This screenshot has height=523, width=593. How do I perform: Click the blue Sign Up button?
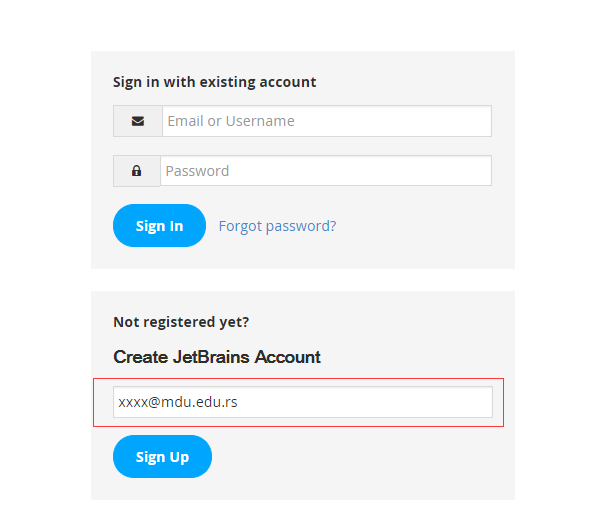click(x=162, y=456)
